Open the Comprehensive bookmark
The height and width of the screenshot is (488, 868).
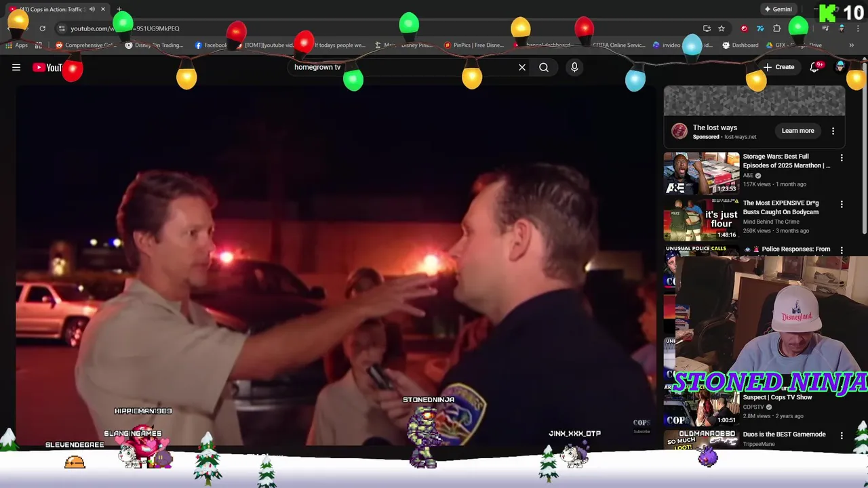pos(86,45)
